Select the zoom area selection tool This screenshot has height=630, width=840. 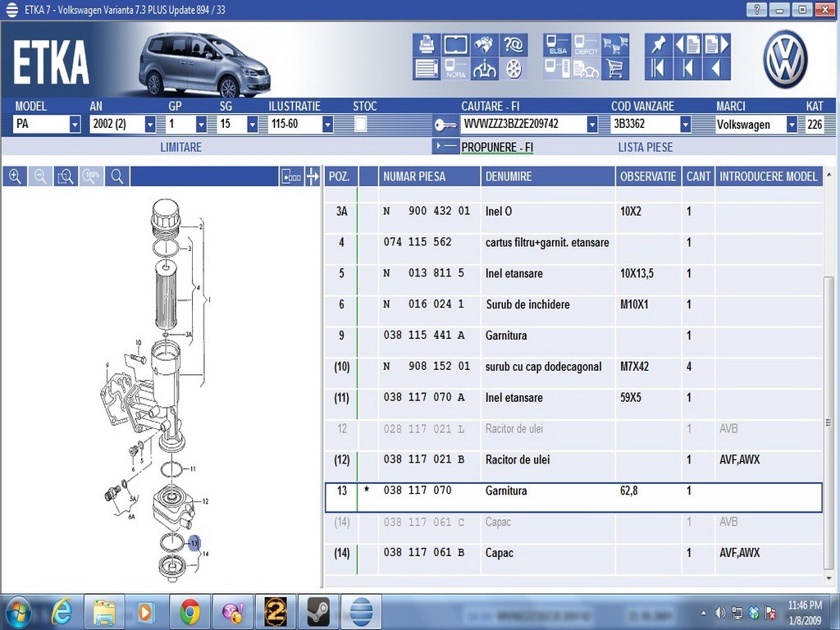pos(66,176)
